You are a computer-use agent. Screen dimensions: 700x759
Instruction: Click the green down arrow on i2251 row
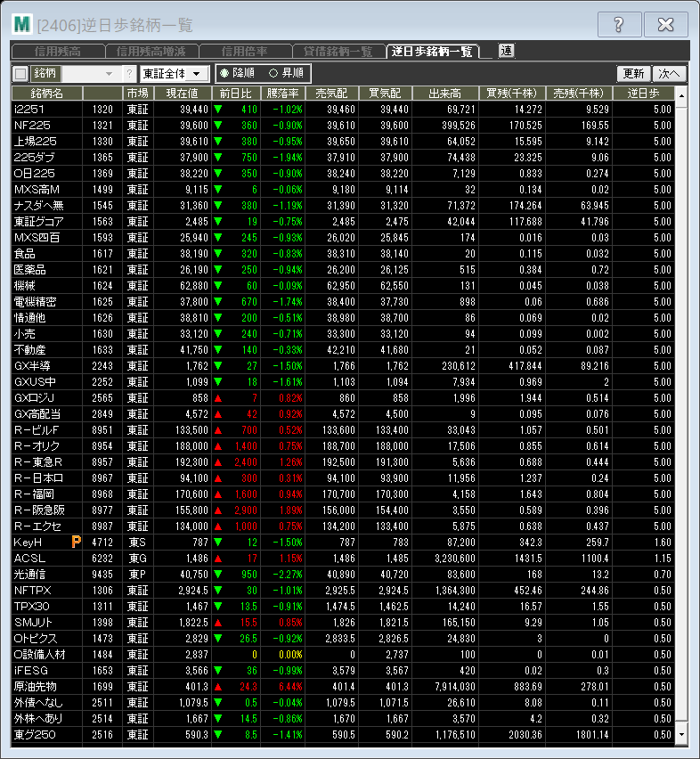[x=218, y=110]
